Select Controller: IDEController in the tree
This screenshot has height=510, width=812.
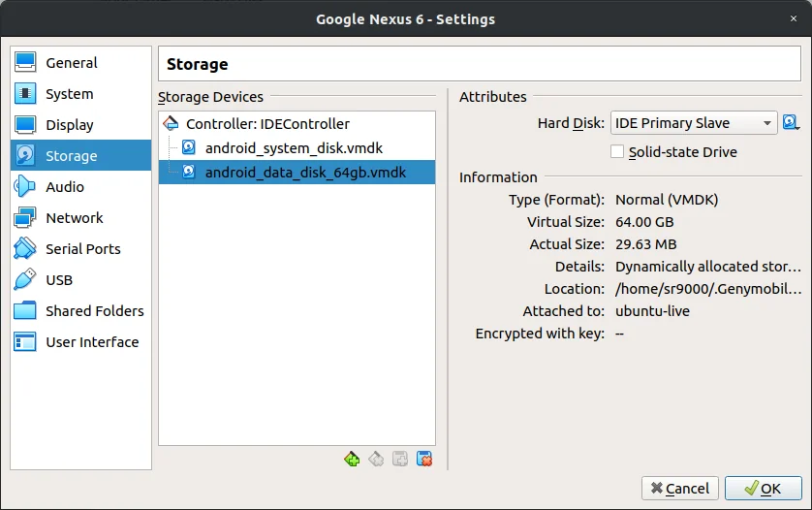(x=297, y=124)
